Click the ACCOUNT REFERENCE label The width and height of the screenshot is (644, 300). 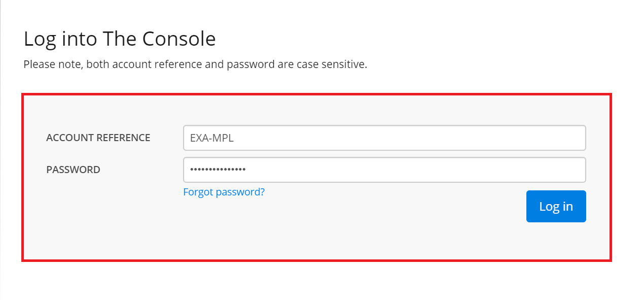(98, 138)
